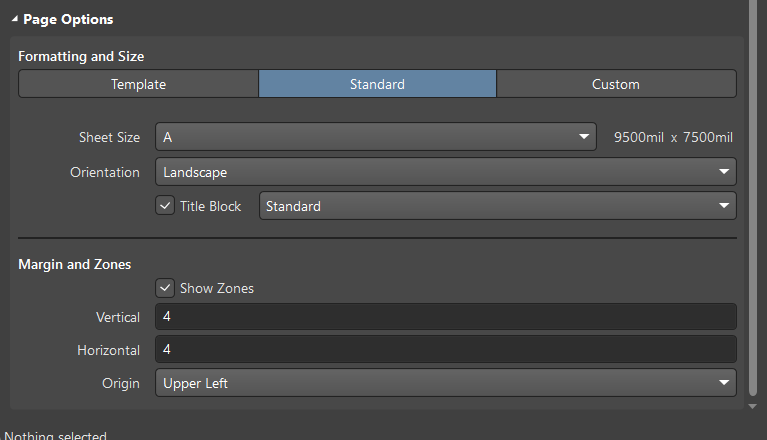The width and height of the screenshot is (767, 440).
Task: Click the Title Block label text
Action: [x=210, y=206]
